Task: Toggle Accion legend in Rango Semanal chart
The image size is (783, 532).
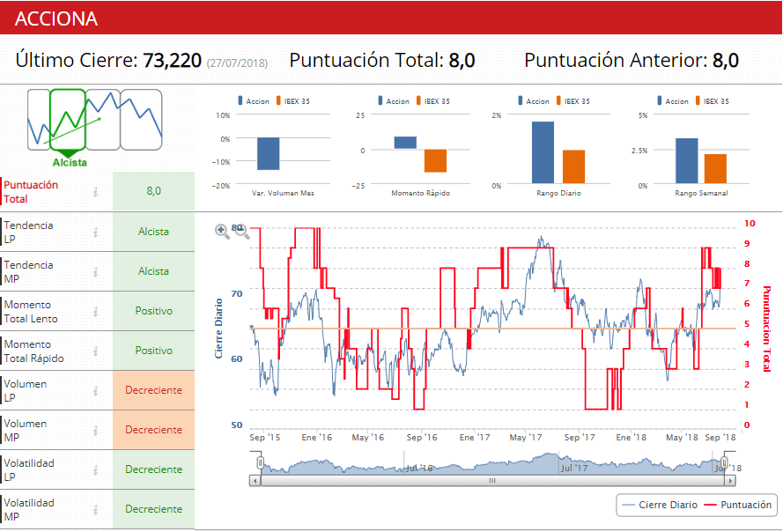Action: 673,101
